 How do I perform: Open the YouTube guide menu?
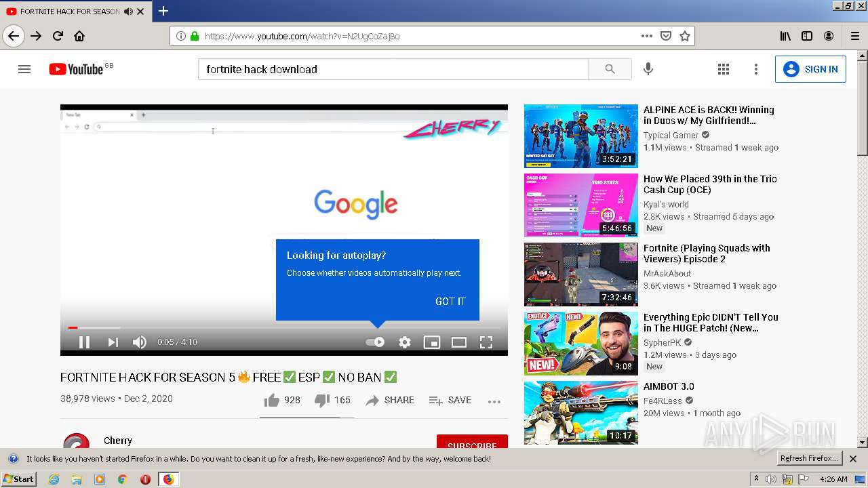pyautogui.click(x=24, y=69)
